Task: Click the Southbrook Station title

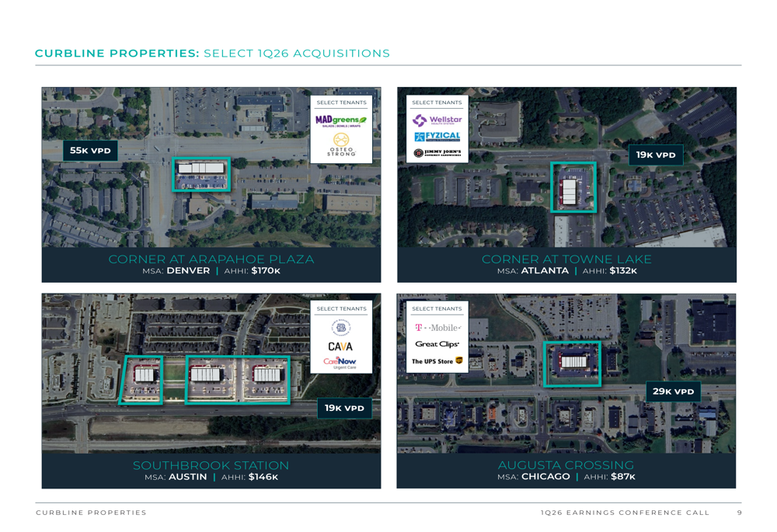Action: (x=211, y=465)
